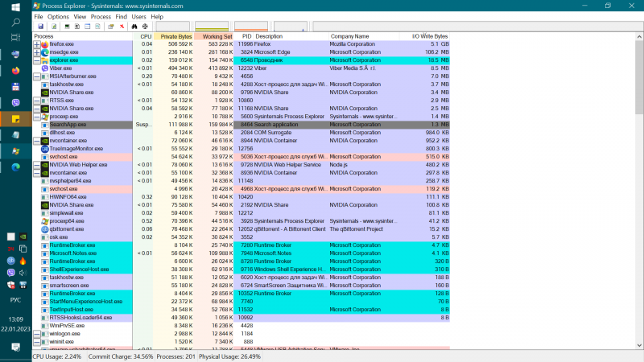Click the scrollbar down arrow
The height and width of the screenshot is (362, 644).
[639, 346]
